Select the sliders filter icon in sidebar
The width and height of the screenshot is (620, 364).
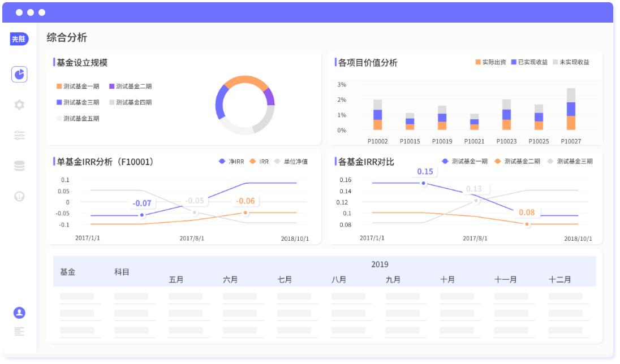coord(19,135)
